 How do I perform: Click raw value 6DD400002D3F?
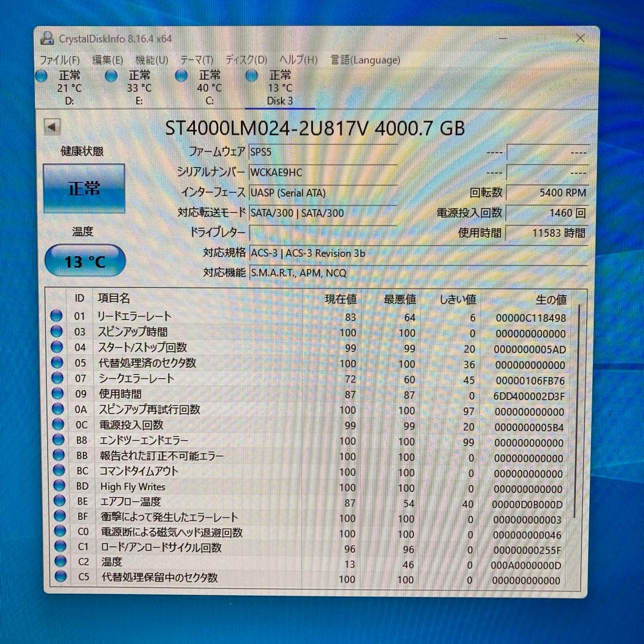click(529, 397)
